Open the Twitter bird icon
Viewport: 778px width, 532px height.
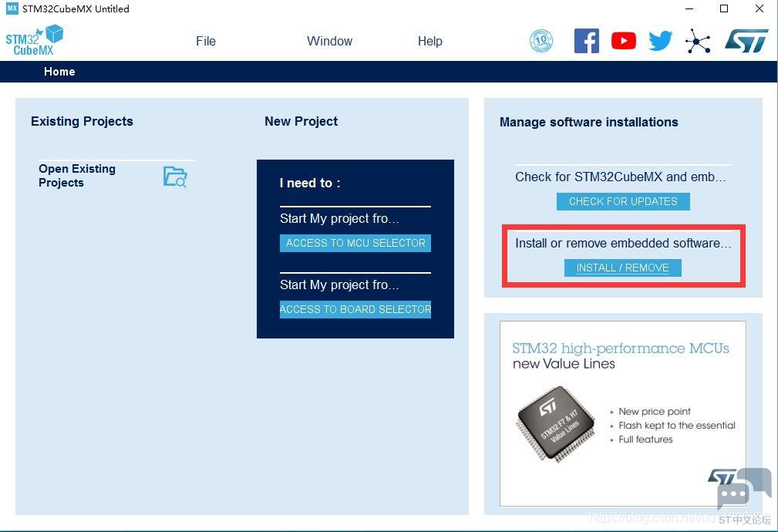click(x=660, y=41)
